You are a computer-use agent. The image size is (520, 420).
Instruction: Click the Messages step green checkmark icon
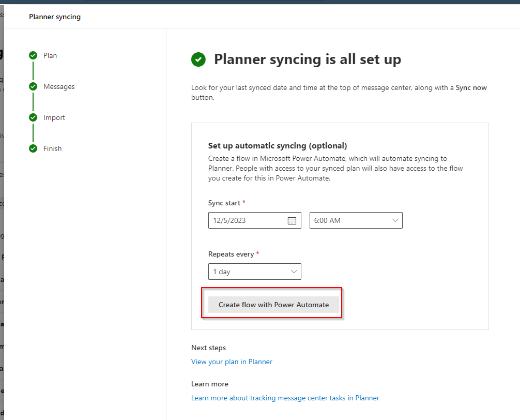[x=33, y=86]
